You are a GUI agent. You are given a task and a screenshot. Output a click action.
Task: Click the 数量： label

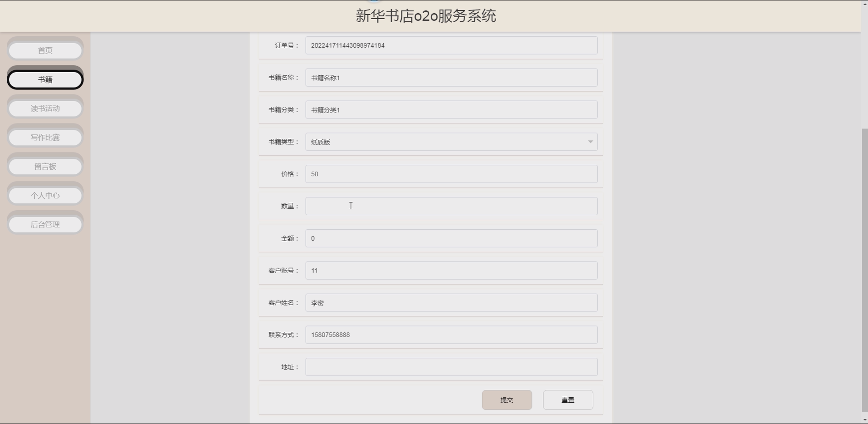(290, 206)
